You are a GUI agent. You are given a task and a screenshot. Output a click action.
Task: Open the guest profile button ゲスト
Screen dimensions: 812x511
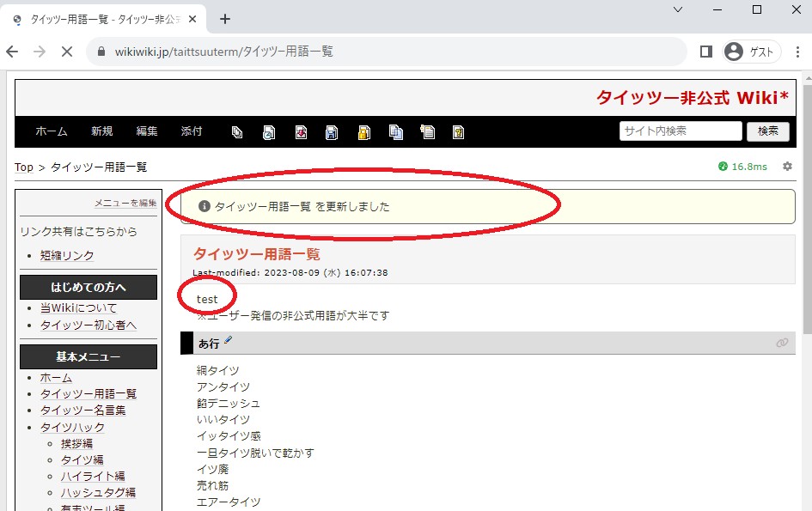click(751, 52)
